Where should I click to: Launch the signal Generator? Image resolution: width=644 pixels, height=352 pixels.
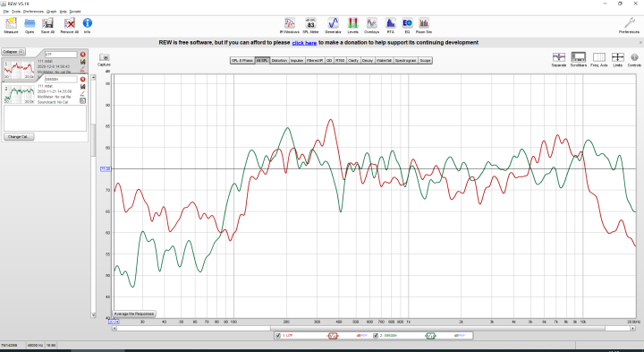pos(333,25)
